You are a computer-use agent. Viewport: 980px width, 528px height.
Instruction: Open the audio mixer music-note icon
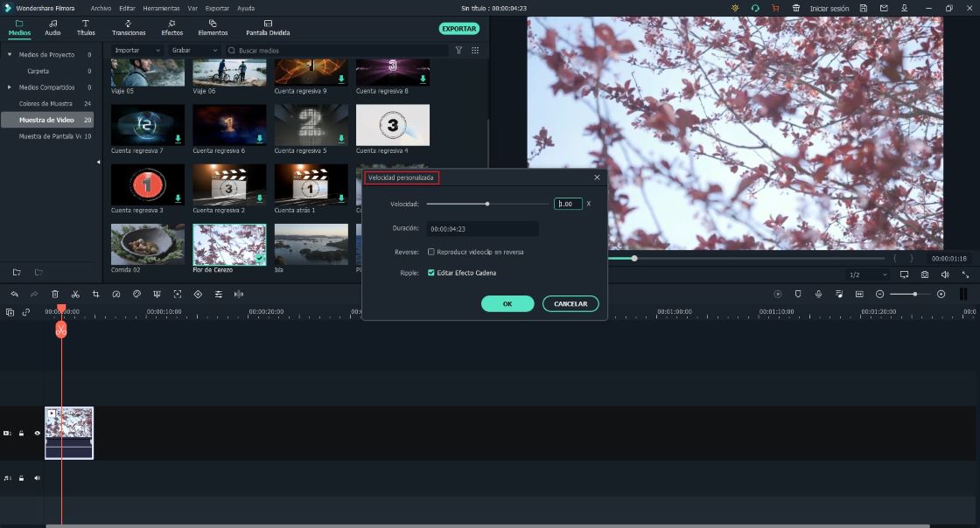(x=839, y=294)
